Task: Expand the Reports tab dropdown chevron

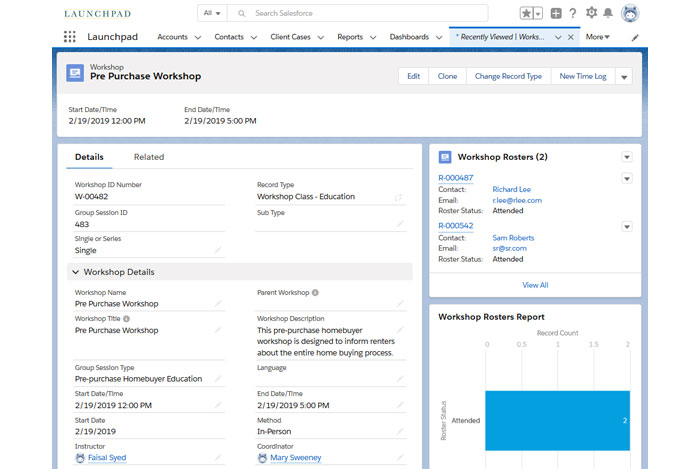Action: tap(373, 37)
